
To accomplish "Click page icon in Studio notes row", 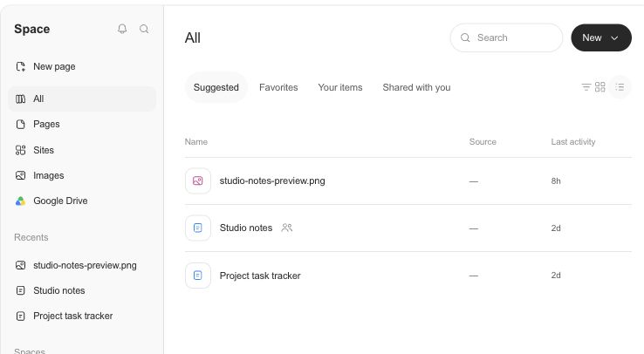I will tap(198, 228).
